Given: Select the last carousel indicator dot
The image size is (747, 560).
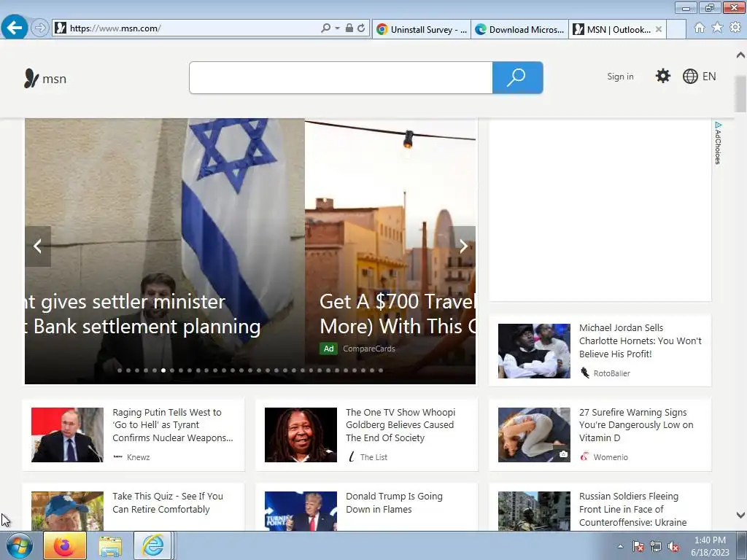Looking at the screenshot, I should [x=381, y=370].
